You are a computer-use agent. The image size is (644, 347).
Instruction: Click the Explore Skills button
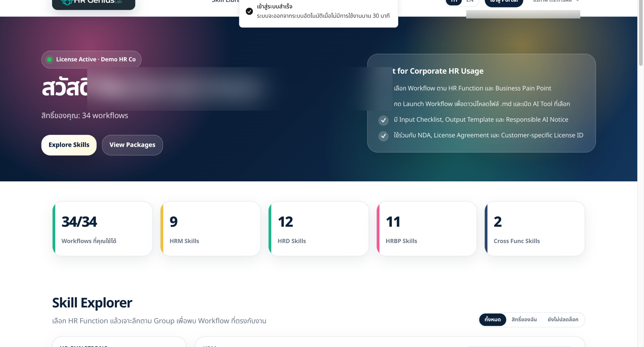[x=69, y=145]
